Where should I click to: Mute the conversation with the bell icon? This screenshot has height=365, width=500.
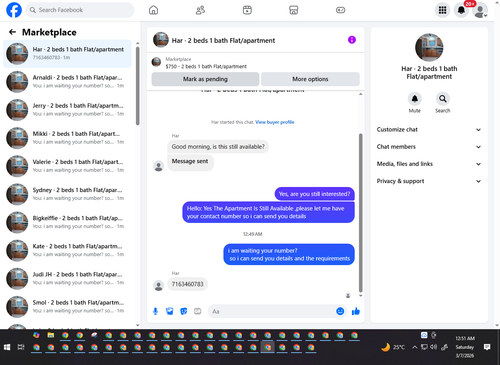(x=415, y=99)
